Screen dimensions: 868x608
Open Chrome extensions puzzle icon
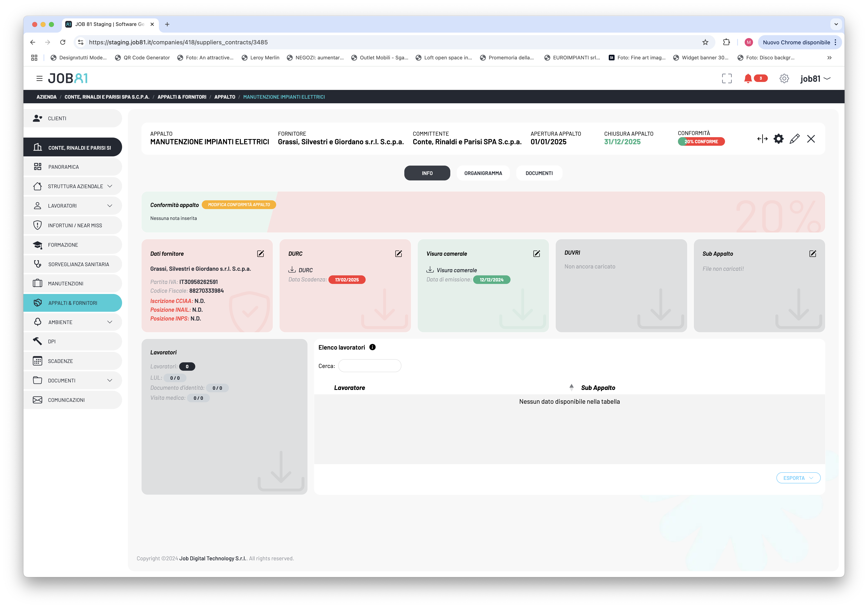[726, 42]
